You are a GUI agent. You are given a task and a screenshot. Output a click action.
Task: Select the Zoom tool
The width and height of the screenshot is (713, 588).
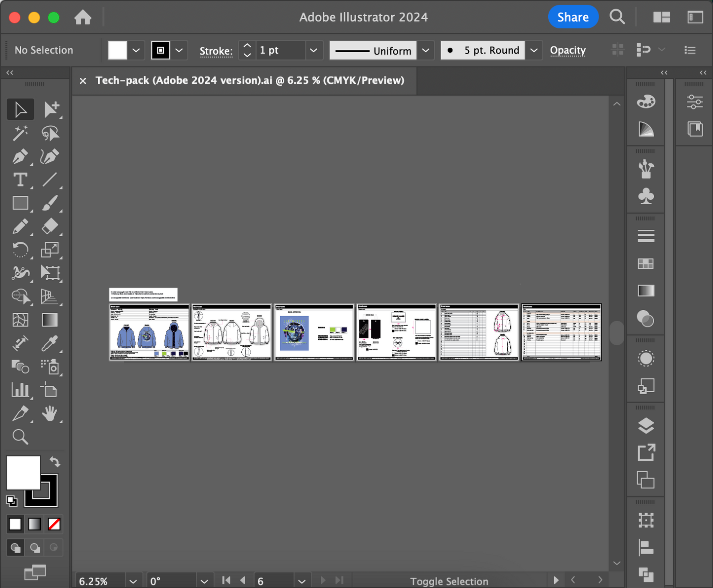point(20,437)
